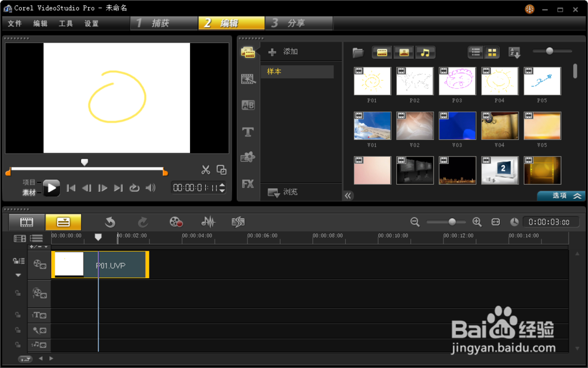Open the sound mixer icon
The width and height of the screenshot is (588, 368).
coord(208,222)
